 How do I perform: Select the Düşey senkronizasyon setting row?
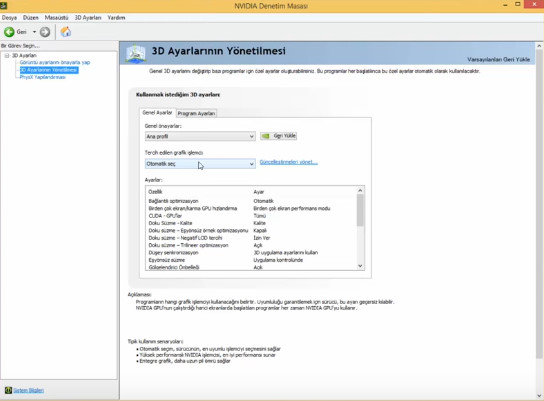[x=251, y=253]
